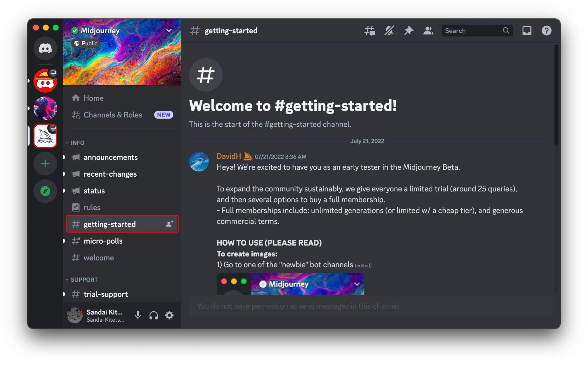Collapse the SUPPORT category
The width and height of the screenshot is (588, 365).
pyautogui.click(x=82, y=280)
